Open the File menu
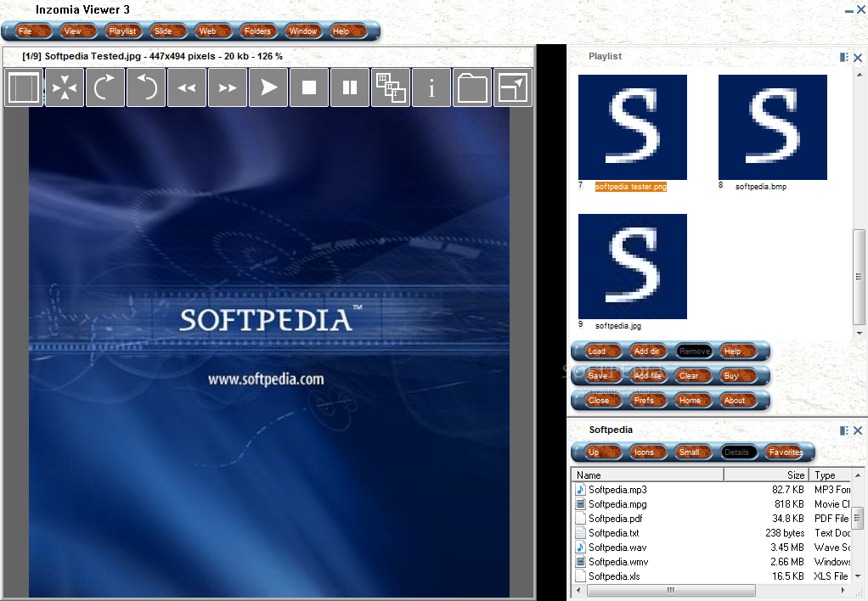 [x=32, y=31]
